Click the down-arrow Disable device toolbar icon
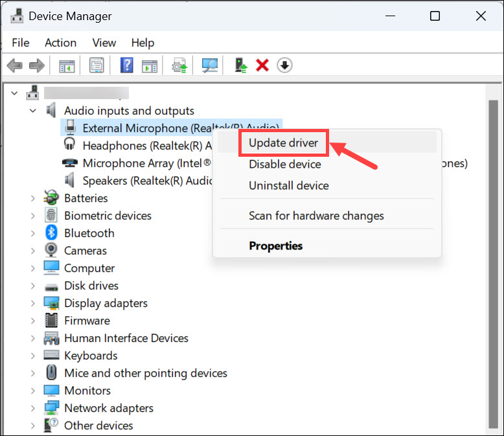This screenshot has width=504, height=436. click(284, 65)
